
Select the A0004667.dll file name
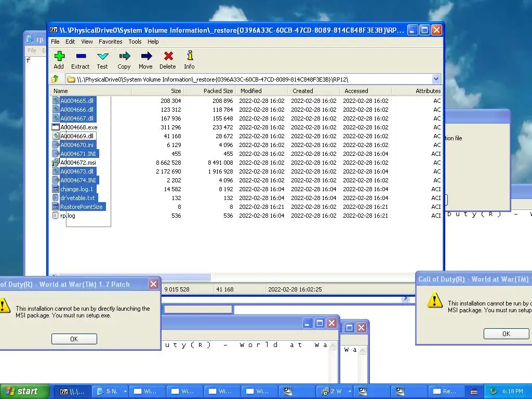77,118
